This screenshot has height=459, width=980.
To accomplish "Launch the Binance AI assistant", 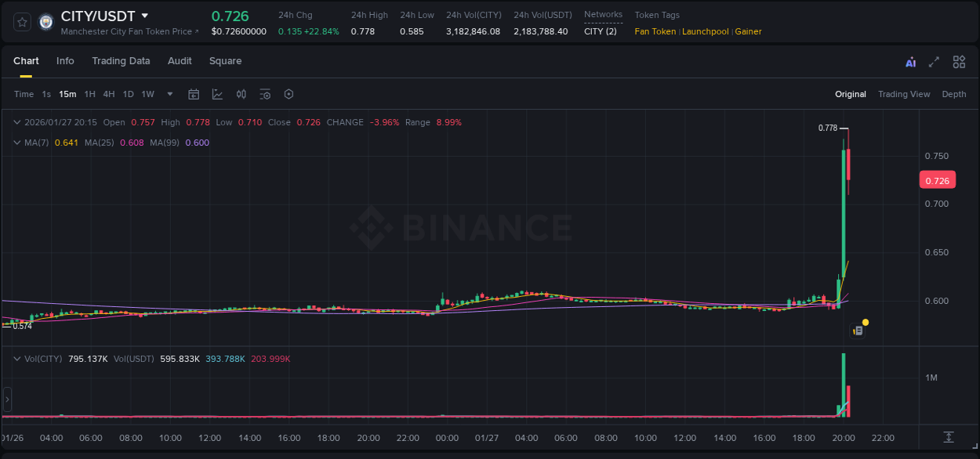I will (x=909, y=61).
